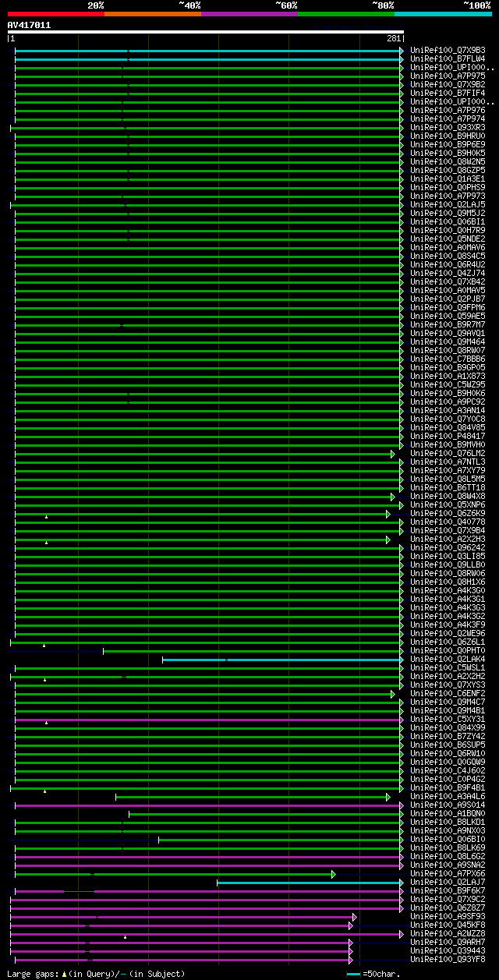This screenshot has width=499, height=980.
Task: Click the =50char. scale legend
Action: [373, 974]
